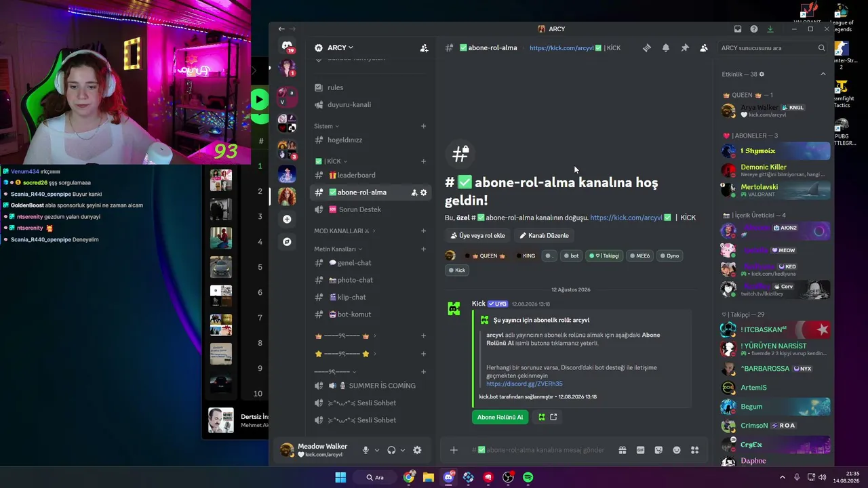The image size is (868, 488).
Task: Open user settings gear icon
Action: pyautogui.click(x=417, y=450)
